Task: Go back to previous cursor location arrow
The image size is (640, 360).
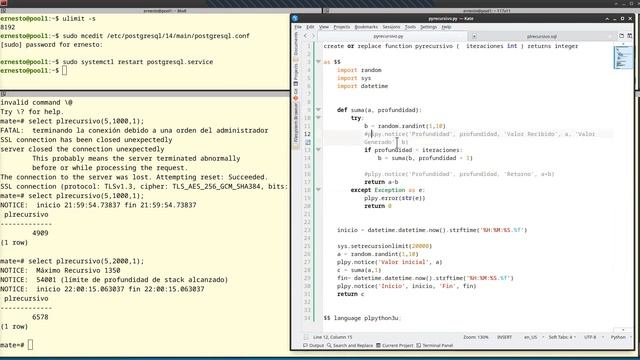Action: [305, 36]
